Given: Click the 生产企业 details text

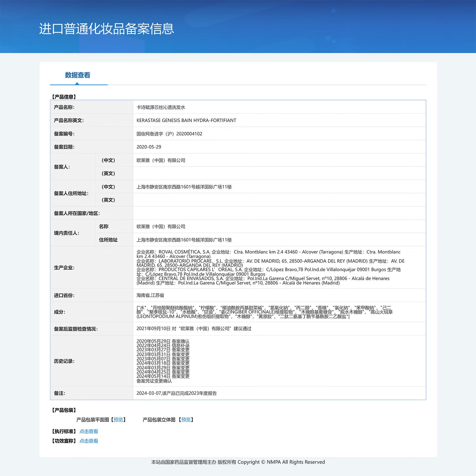Looking at the screenshot, I should coord(270,267).
